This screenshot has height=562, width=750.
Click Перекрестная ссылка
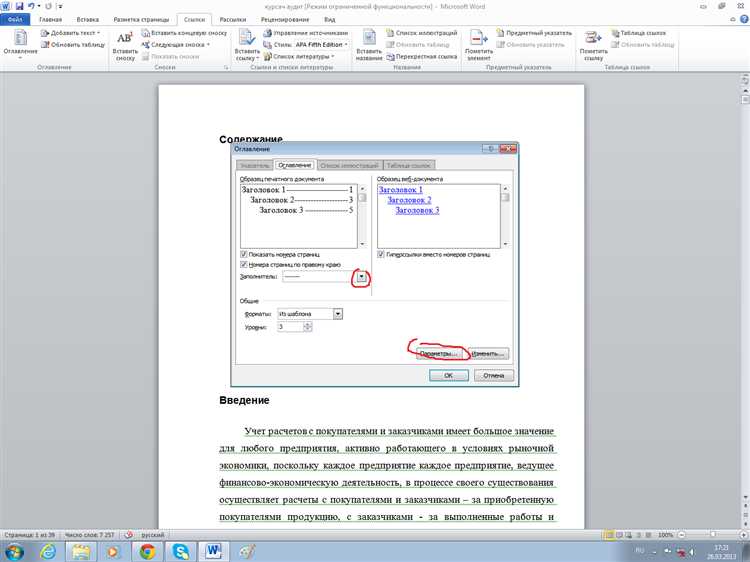point(422,56)
